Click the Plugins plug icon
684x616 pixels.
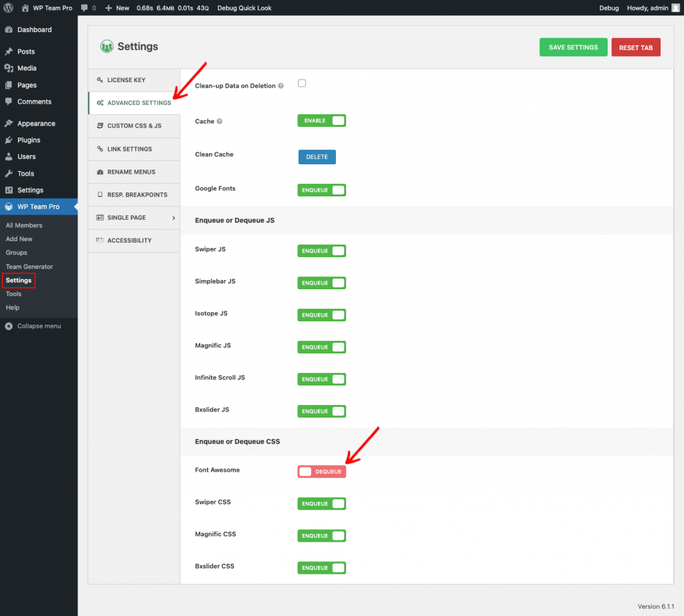(9, 140)
